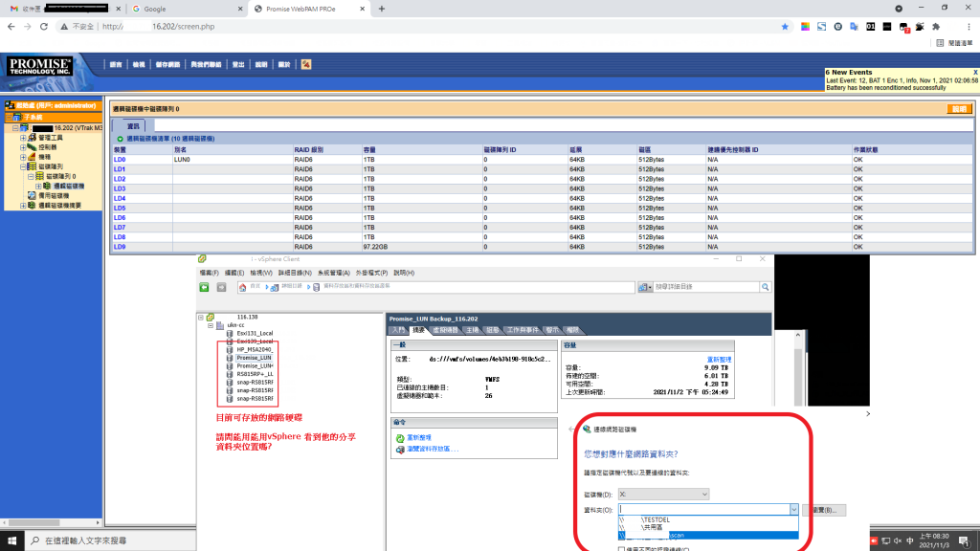Select the Promise_LUN datastore row
This screenshot has height=551, width=980.
point(254,358)
